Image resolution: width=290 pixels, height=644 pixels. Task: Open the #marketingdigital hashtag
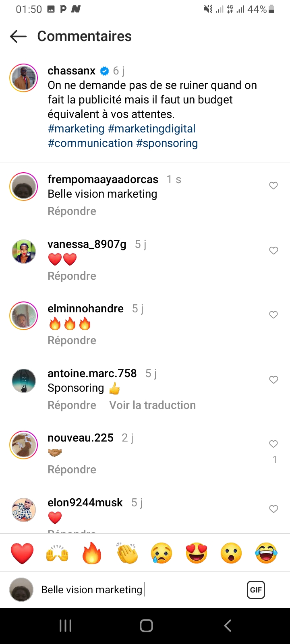tap(152, 129)
